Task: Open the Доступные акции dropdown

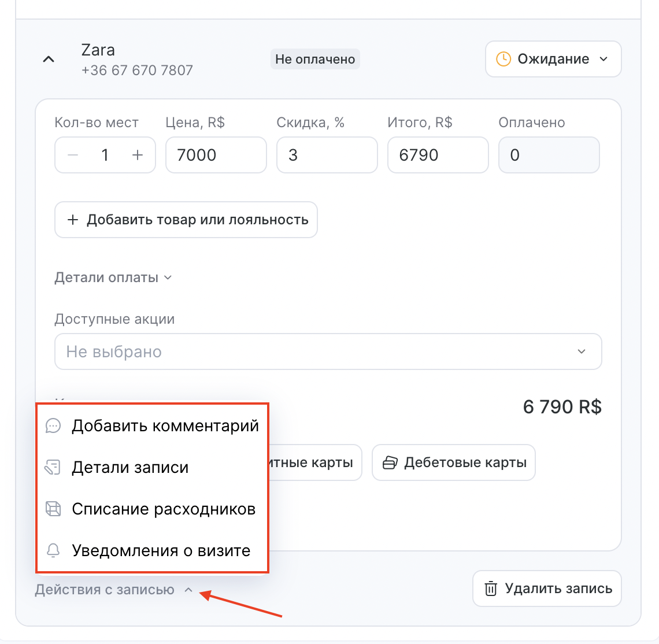Action: click(x=328, y=351)
